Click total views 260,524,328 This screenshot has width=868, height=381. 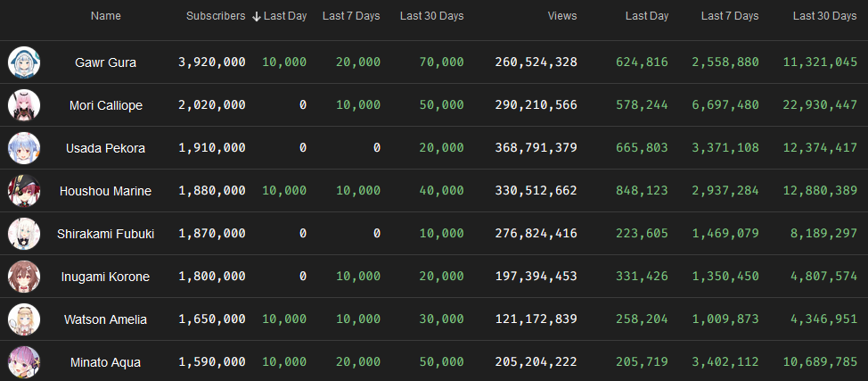coord(536,62)
